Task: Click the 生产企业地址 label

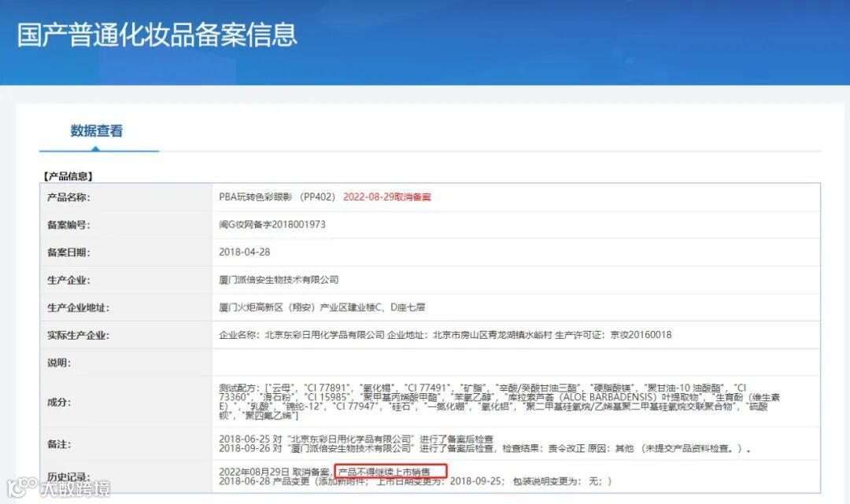Action: click(x=78, y=308)
